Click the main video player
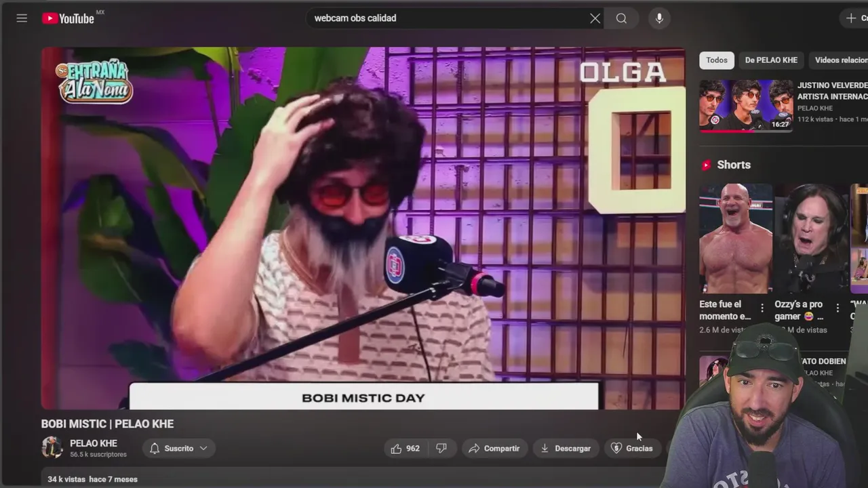 [x=363, y=228]
